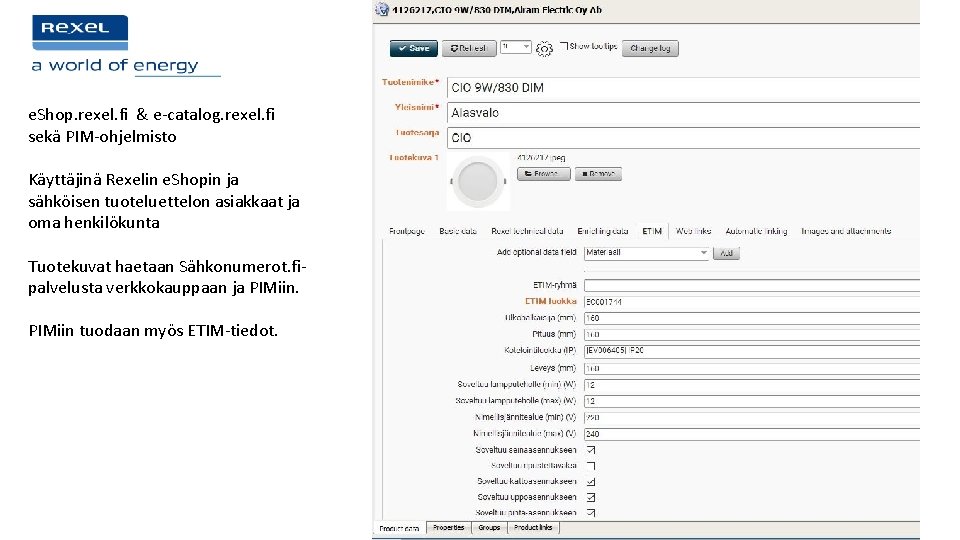Toggle the Soveltuu pöytätelineeseen checkbox
960x540 pixels.
591,466
